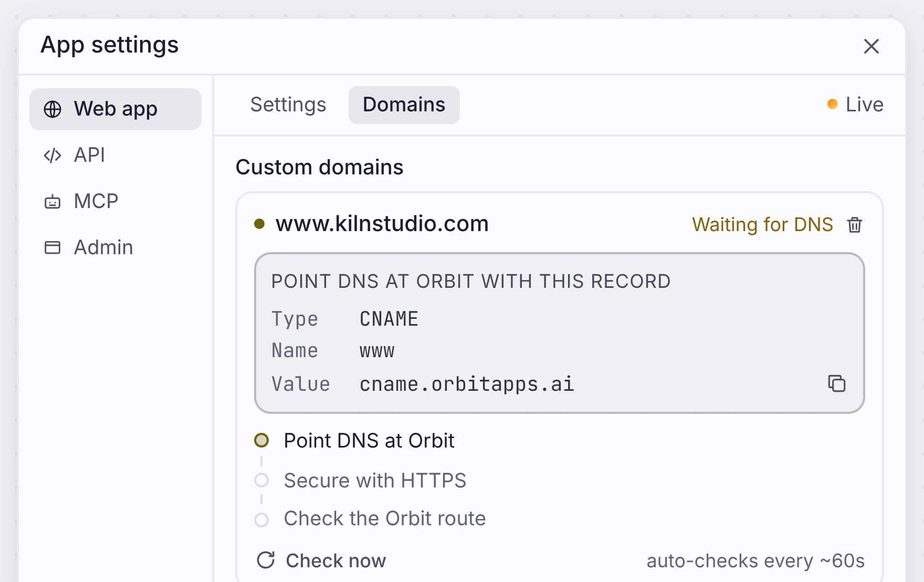Click the www.kilnstudio.com domain name
Viewport: 924px width, 582px height.
point(382,224)
